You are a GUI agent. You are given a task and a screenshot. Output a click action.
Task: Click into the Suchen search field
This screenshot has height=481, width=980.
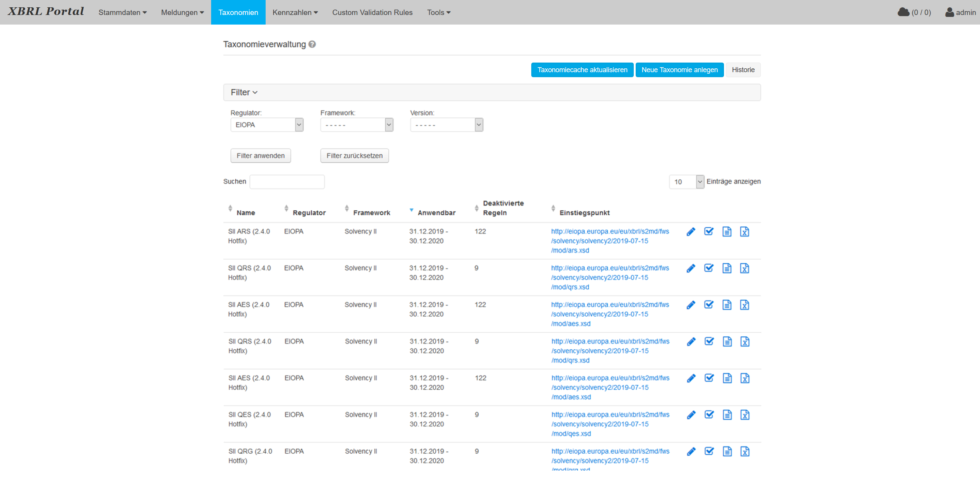(x=287, y=182)
